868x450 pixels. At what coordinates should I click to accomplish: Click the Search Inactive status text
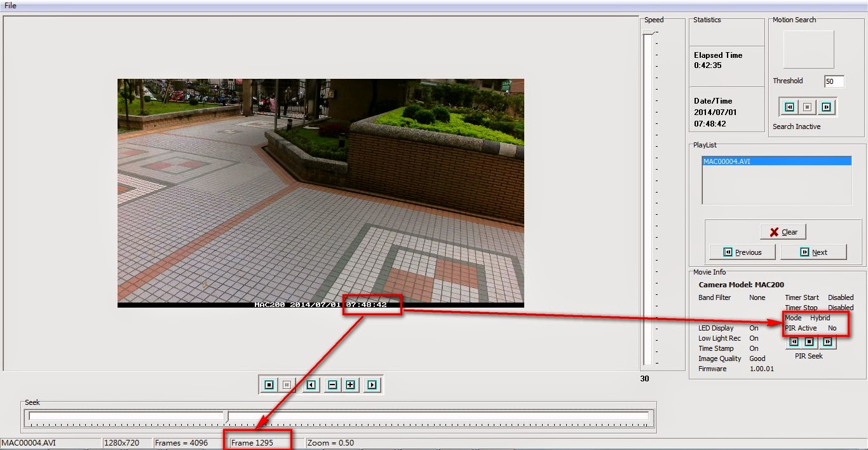(x=796, y=126)
